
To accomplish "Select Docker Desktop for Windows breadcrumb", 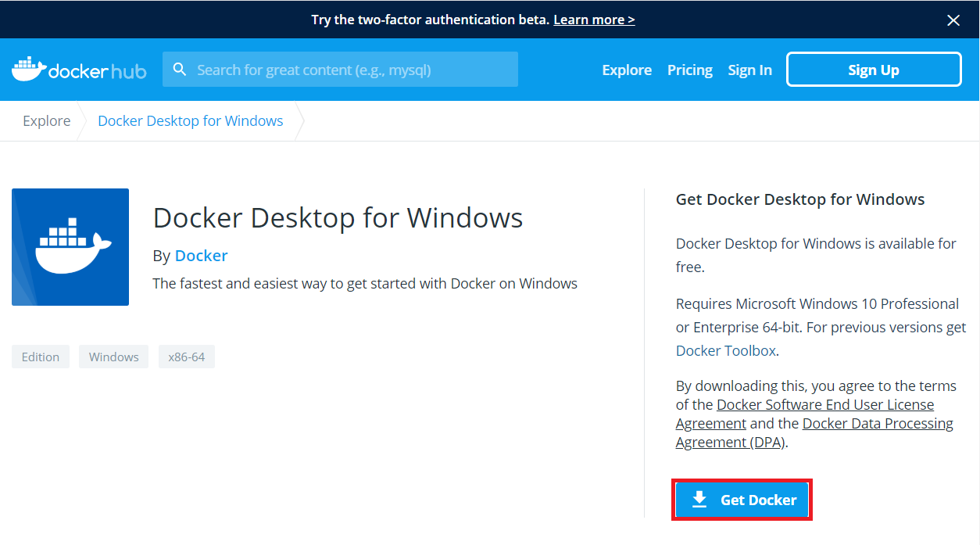I will [x=191, y=120].
